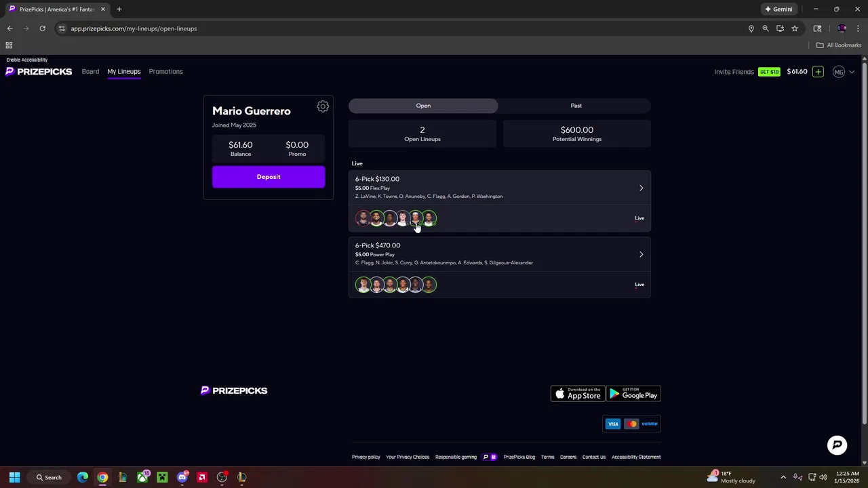Bookmark this page with the star icon

coord(795,28)
